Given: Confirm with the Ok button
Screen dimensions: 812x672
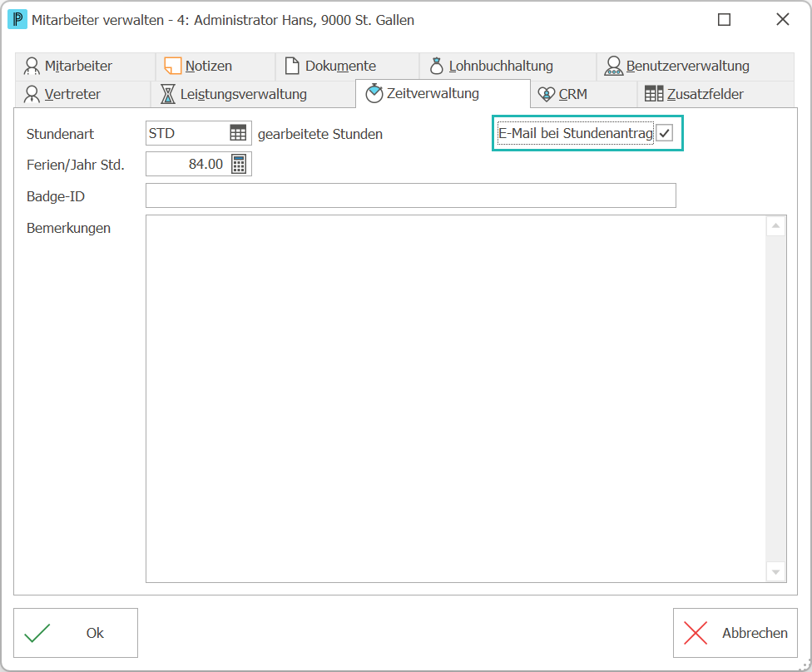Looking at the screenshot, I should pos(76,633).
